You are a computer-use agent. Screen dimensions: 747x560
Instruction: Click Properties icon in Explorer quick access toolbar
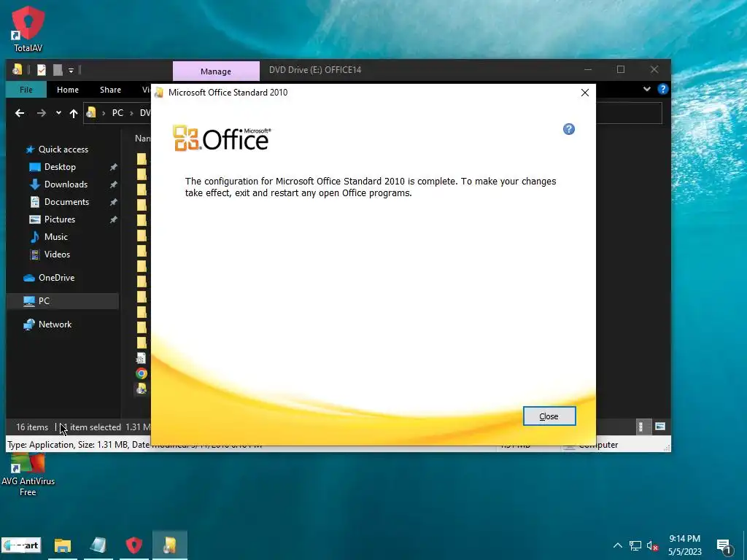pos(42,70)
